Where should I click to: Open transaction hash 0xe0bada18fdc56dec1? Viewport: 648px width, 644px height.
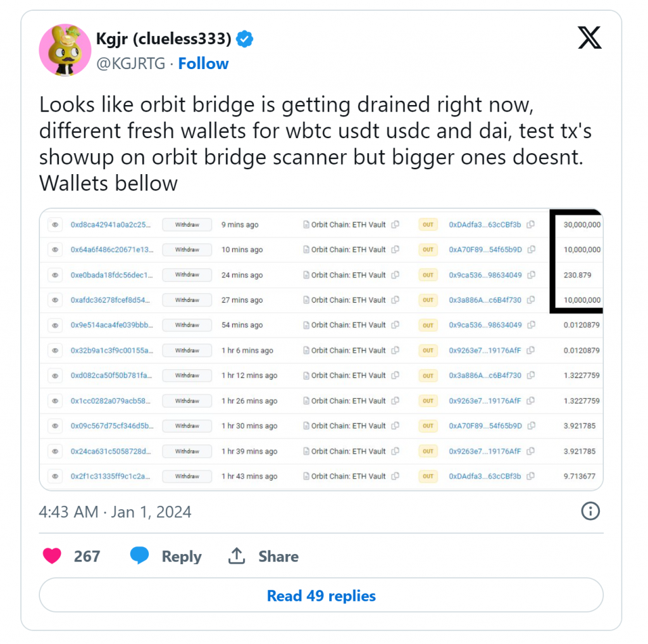(111, 275)
